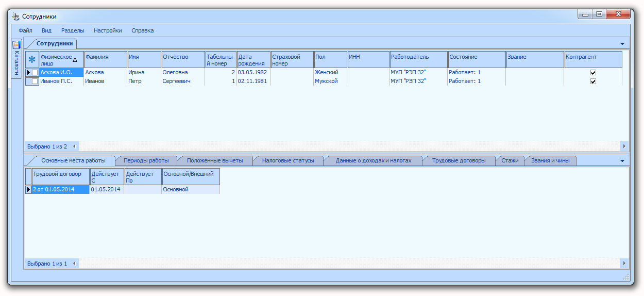Switch to Периоды работы tab
Image resolution: width=644 pixels, height=296 pixels.
(146, 160)
